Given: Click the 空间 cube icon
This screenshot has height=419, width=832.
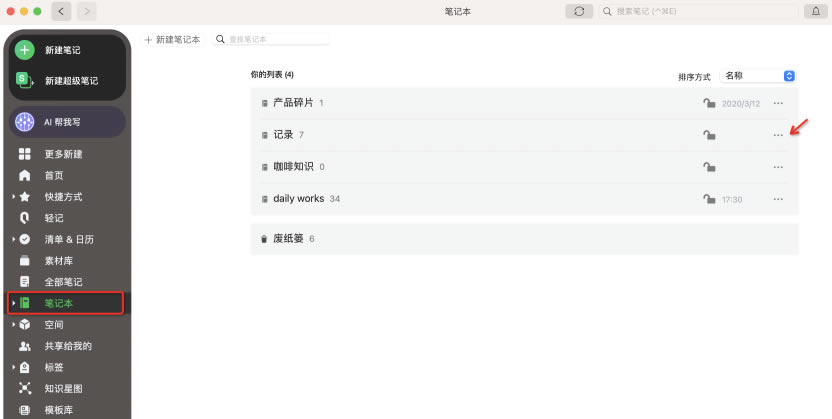Looking at the screenshot, I should (24, 325).
